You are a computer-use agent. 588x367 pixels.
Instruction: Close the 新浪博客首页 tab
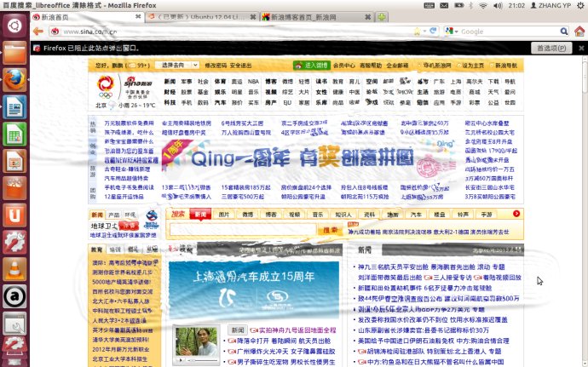coord(368,17)
